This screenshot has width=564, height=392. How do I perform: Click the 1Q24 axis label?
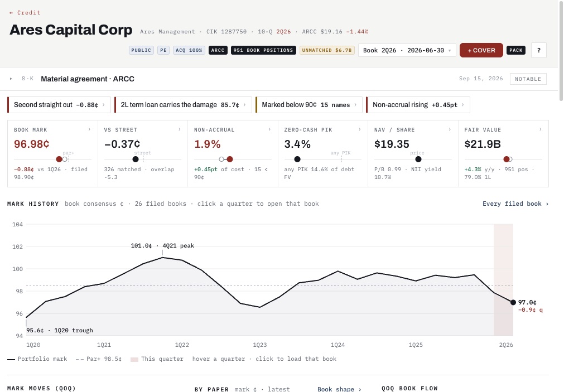point(338,345)
